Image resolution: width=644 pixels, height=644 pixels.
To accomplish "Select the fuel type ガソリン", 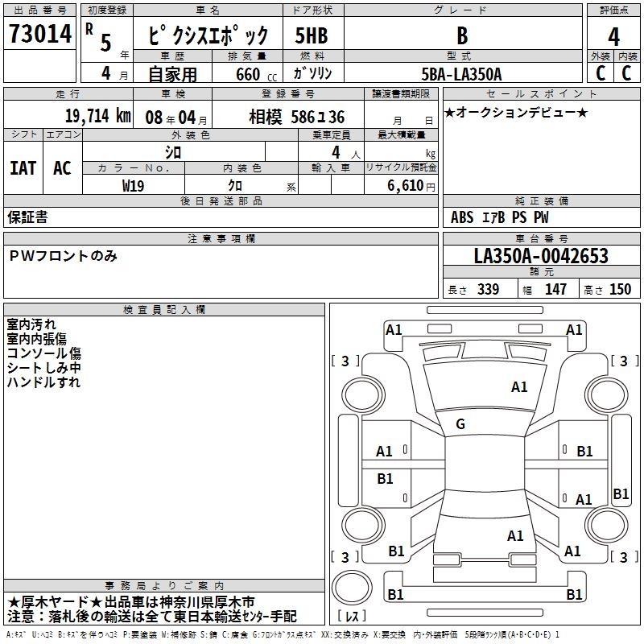I will pyautogui.click(x=312, y=73).
